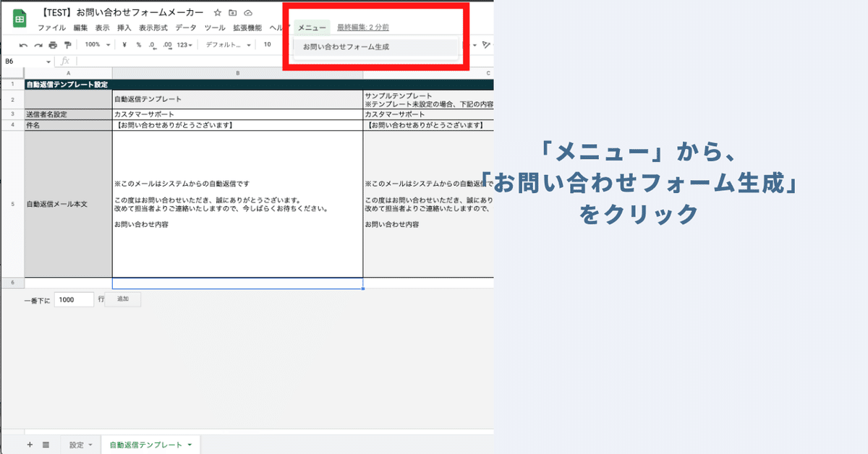Screen dimensions: 868x454
Task: Select the Paint format tool
Action: (67, 44)
